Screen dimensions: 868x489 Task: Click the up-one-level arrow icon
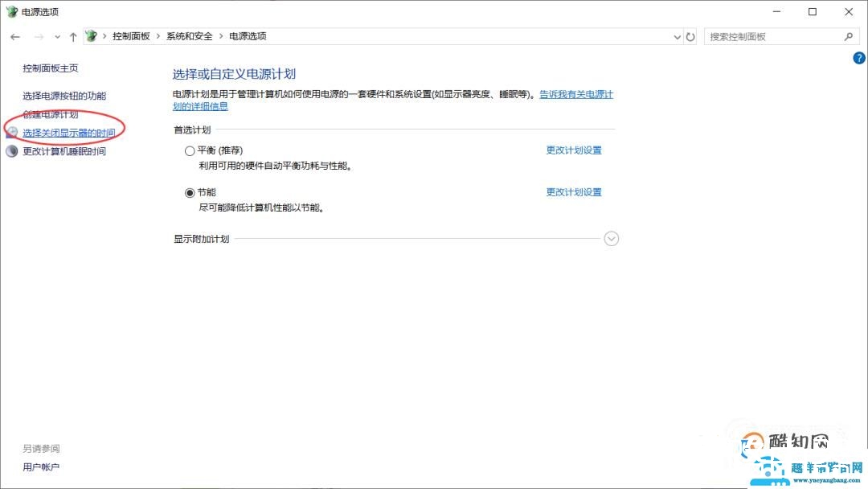(73, 36)
